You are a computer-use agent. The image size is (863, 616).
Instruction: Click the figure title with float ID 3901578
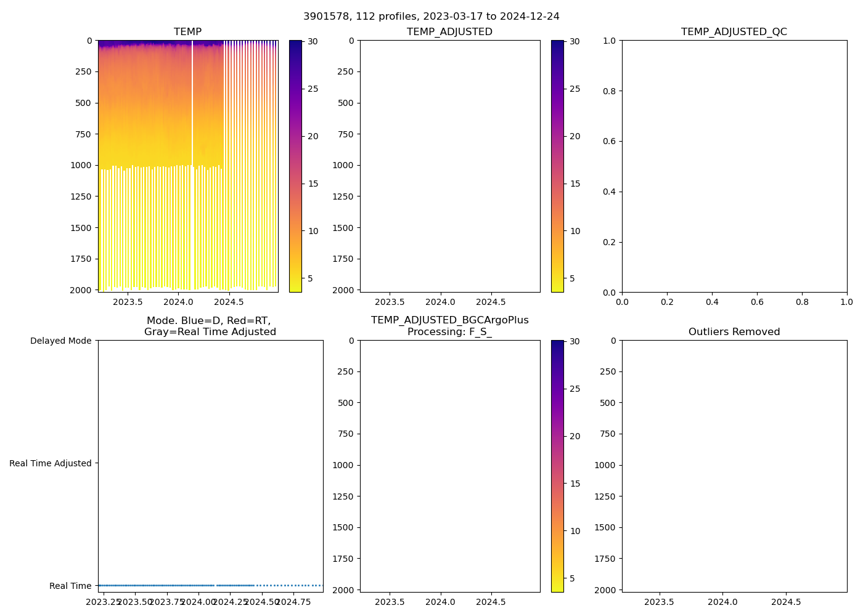[431, 17]
